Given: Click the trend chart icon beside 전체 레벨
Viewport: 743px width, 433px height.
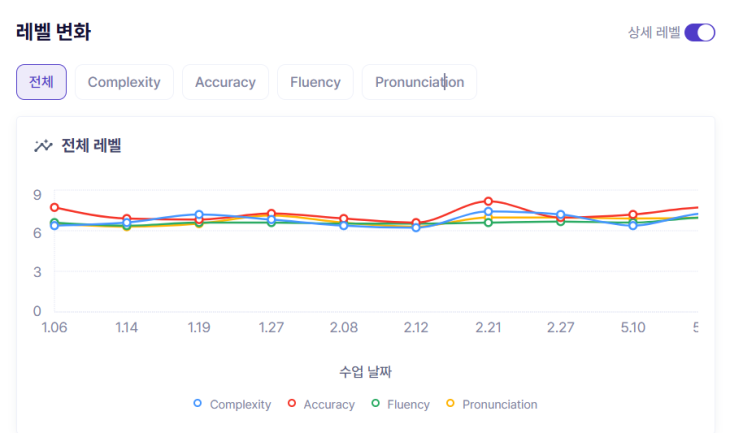Looking at the screenshot, I should click(43, 146).
